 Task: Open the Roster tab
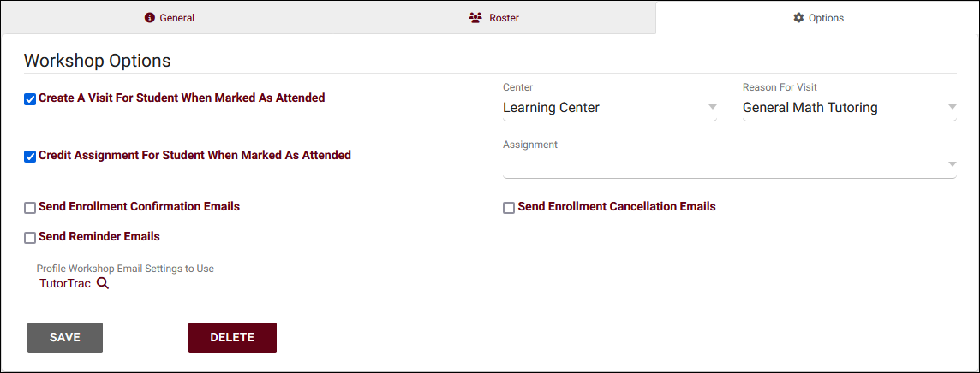pyautogui.click(x=504, y=18)
